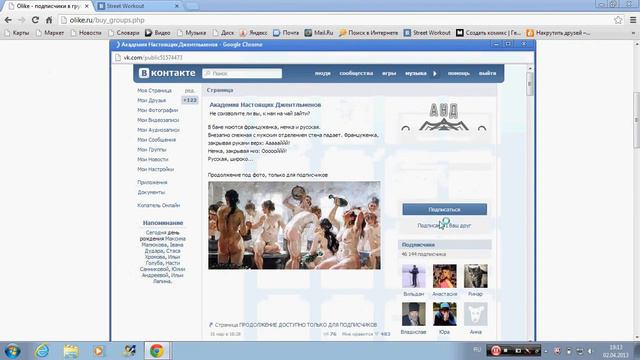Open the browser home page icon
The height and width of the screenshot is (360, 640).
tap(49, 20)
